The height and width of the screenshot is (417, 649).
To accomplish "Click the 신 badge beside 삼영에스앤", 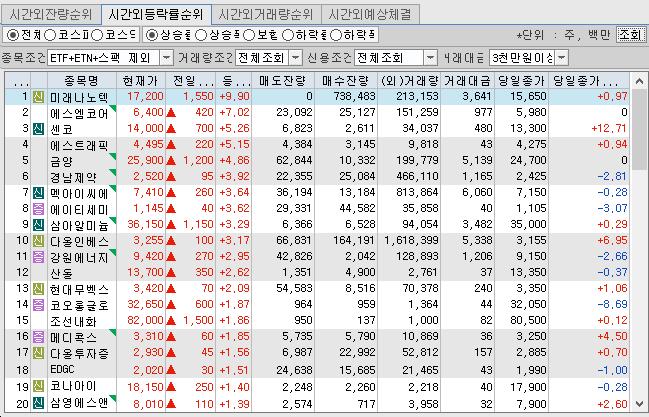I will tap(38, 403).
